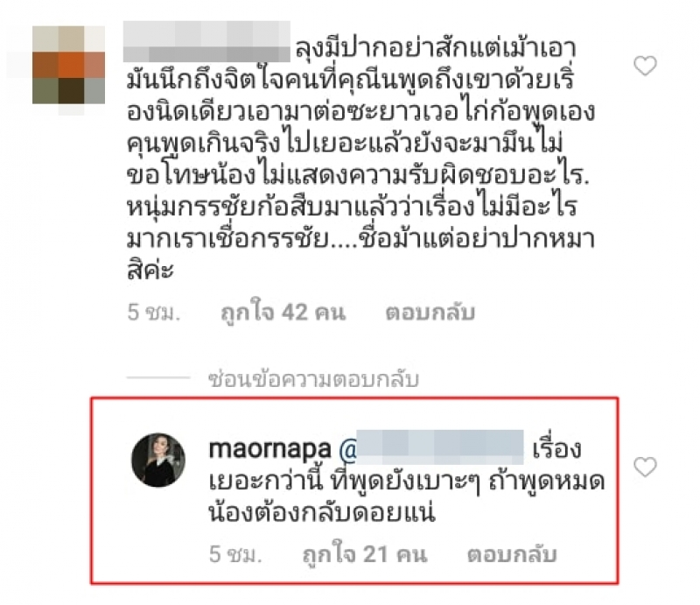Click the line beside ซ่อนข้อความตอบกลับ
The height and width of the screenshot is (605, 700).
[158, 378]
